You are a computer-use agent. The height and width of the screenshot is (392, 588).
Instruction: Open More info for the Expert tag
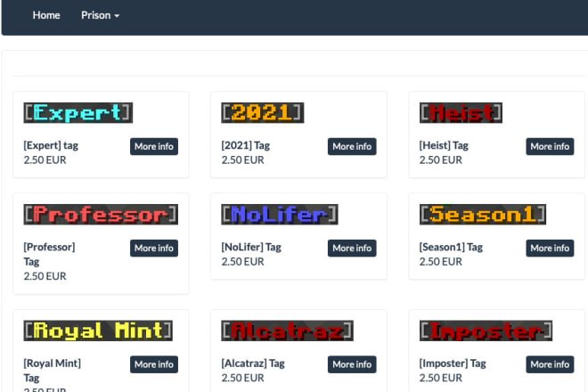pyautogui.click(x=154, y=146)
